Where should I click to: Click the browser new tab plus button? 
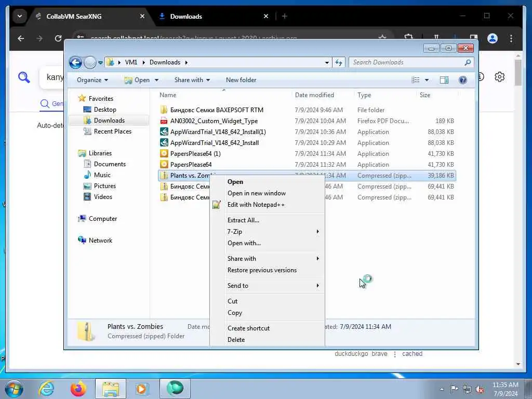(285, 16)
